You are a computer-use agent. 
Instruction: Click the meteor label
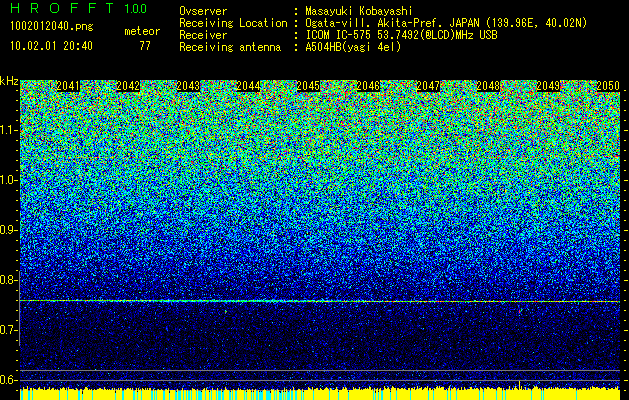click(x=142, y=32)
